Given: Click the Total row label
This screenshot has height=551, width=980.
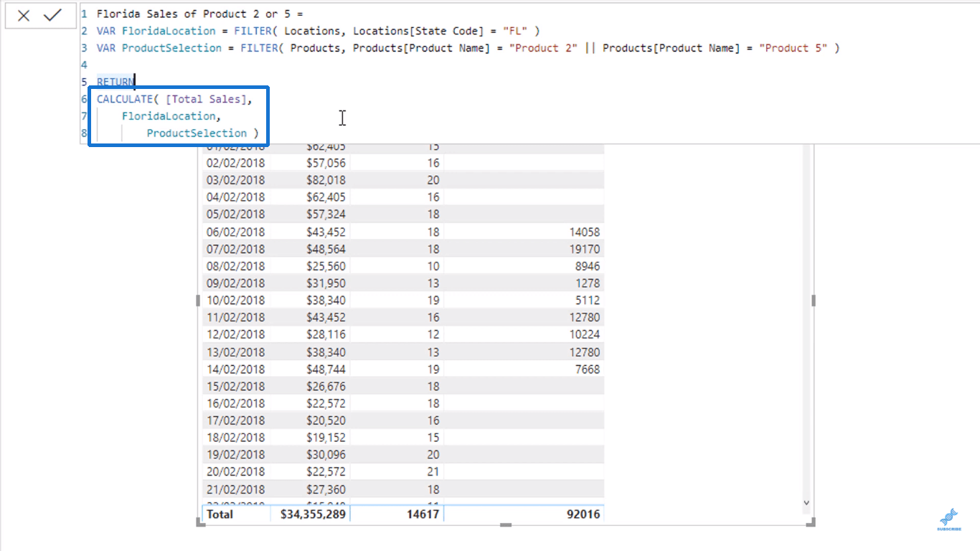Looking at the screenshot, I should pyautogui.click(x=220, y=514).
